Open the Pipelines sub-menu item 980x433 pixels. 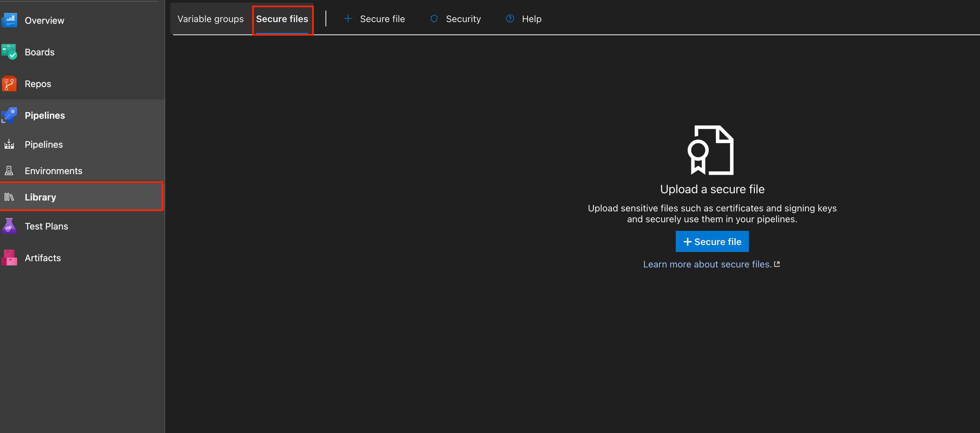[x=44, y=144]
